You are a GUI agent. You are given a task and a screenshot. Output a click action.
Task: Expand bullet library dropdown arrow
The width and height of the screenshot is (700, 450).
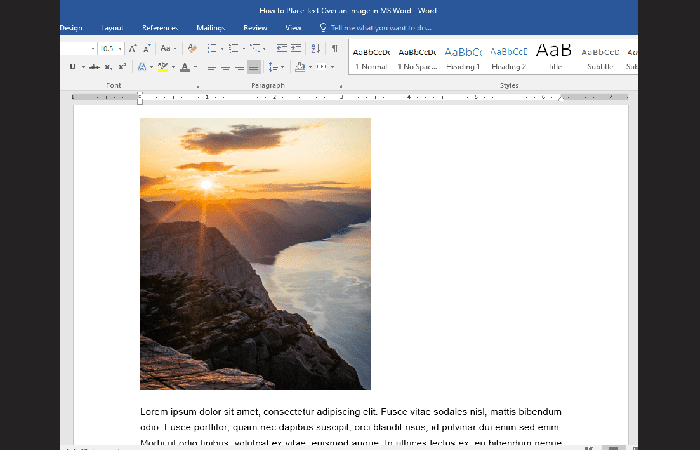222,48
